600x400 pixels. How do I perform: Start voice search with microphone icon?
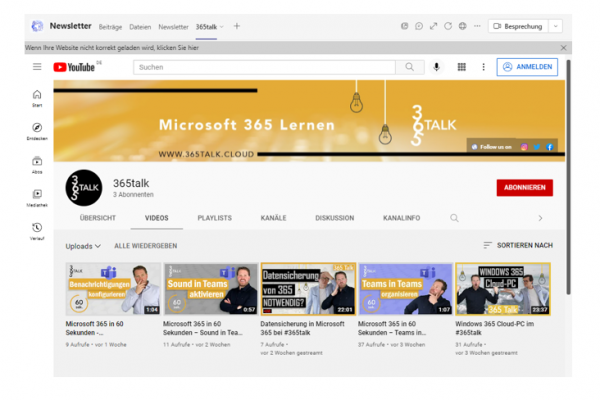click(436, 67)
